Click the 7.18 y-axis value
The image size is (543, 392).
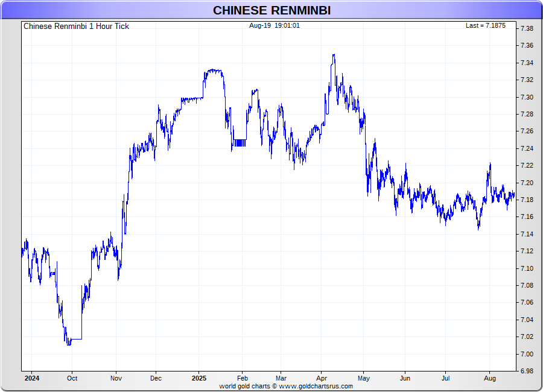(527, 200)
